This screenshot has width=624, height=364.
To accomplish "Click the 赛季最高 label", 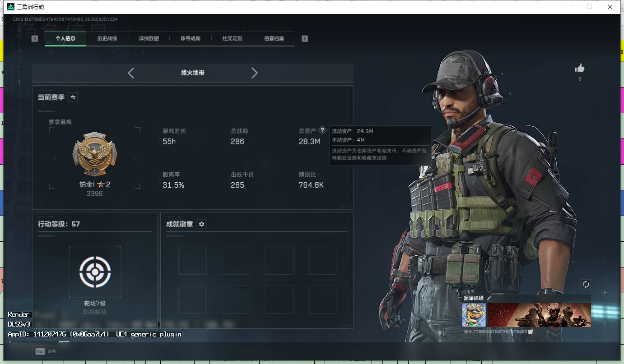I will (60, 122).
